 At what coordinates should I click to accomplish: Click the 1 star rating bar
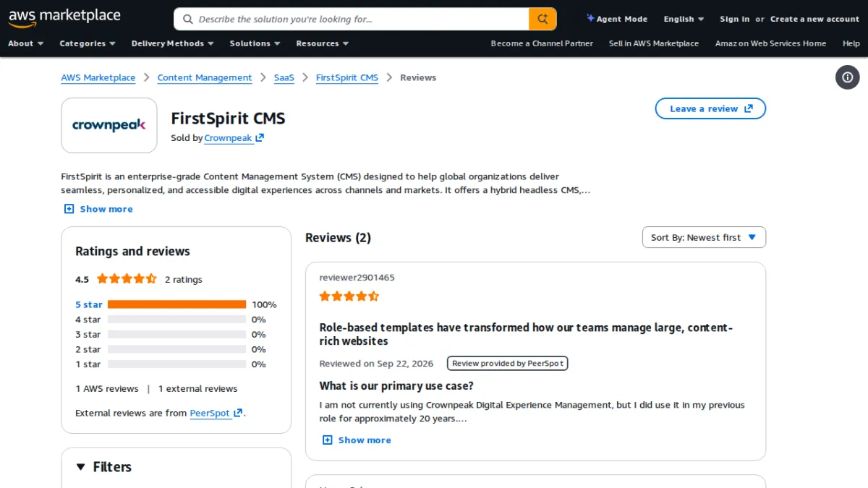(x=177, y=364)
